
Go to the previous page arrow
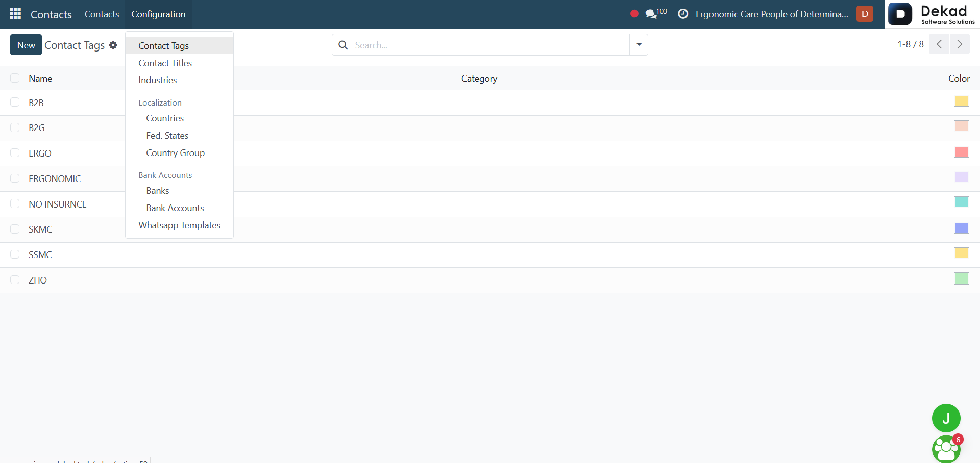pyautogui.click(x=939, y=44)
